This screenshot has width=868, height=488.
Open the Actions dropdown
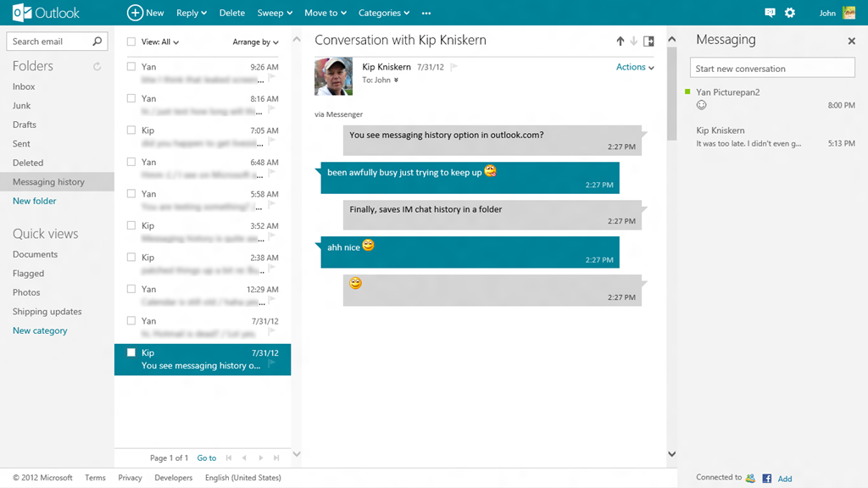[x=635, y=67]
